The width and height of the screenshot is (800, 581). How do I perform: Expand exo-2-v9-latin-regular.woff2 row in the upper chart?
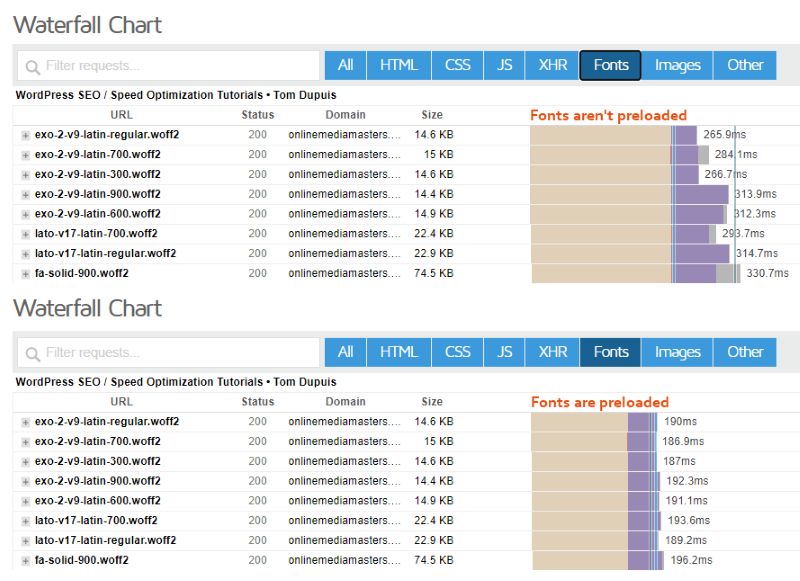click(x=25, y=135)
